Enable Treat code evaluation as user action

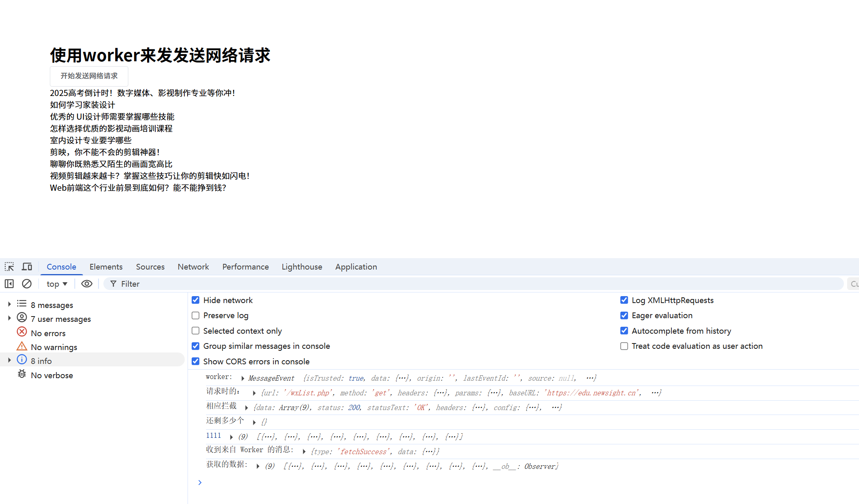624,346
